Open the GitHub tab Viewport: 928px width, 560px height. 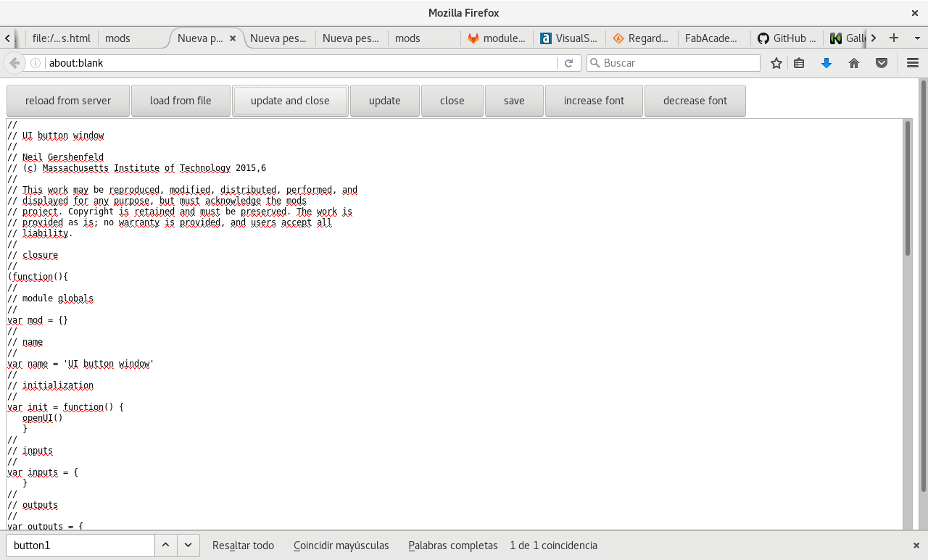(x=787, y=38)
